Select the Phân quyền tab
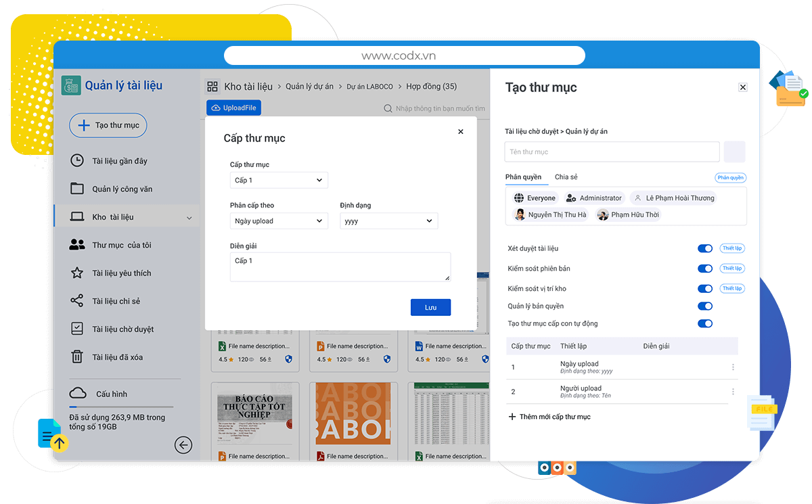The height and width of the screenshot is (504, 812). [x=523, y=177]
